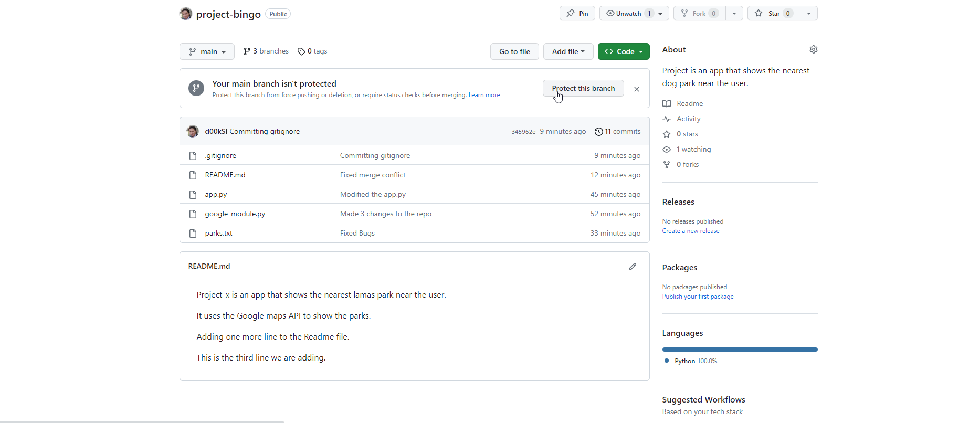The height and width of the screenshot is (423, 980).
Task: Click Protect this branch button
Action: click(x=583, y=88)
